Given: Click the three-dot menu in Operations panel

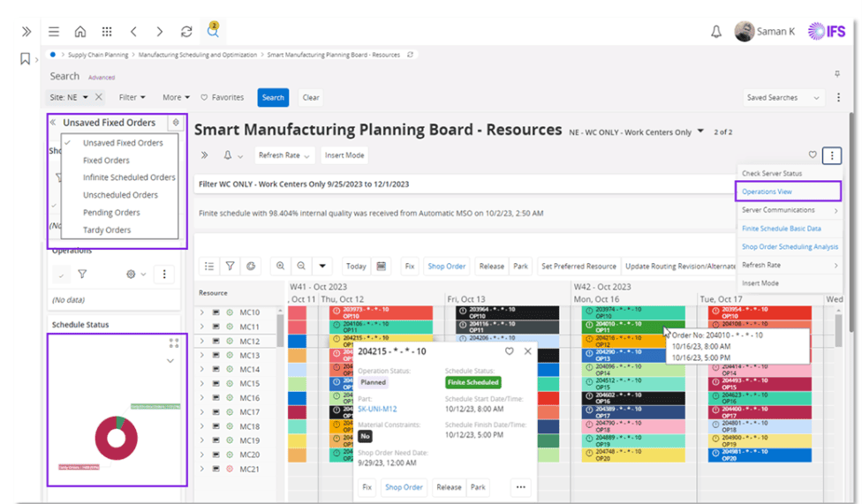Looking at the screenshot, I should click(164, 275).
